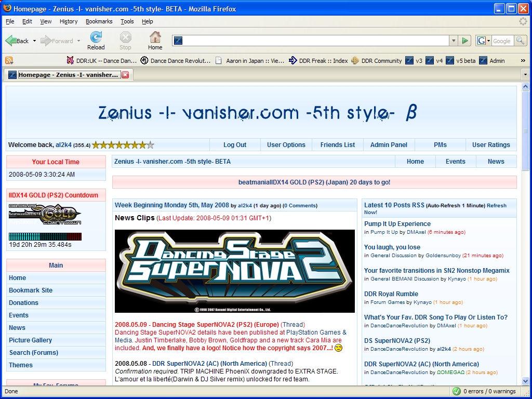Click Refresh Now! in Latest 10 Posts
Screen dimensions: 532x399
pyautogui.click(x=496, y=206)
